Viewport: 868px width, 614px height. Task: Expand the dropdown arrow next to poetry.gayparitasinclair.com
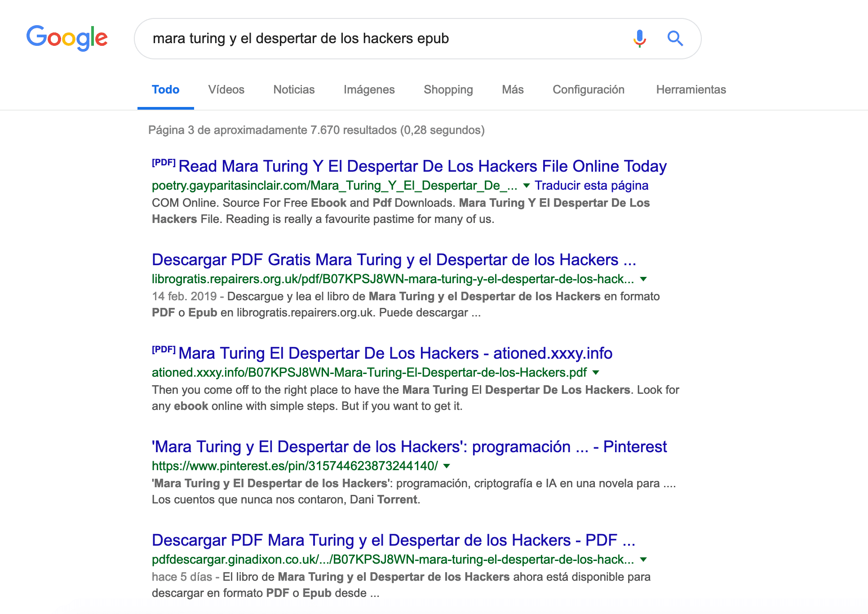point(527,186)
